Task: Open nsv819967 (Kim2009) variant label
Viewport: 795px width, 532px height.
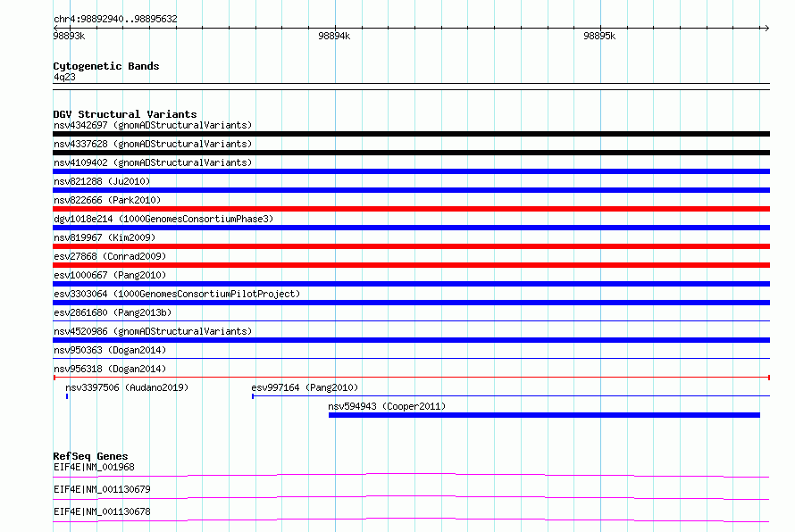Action: 105,237
